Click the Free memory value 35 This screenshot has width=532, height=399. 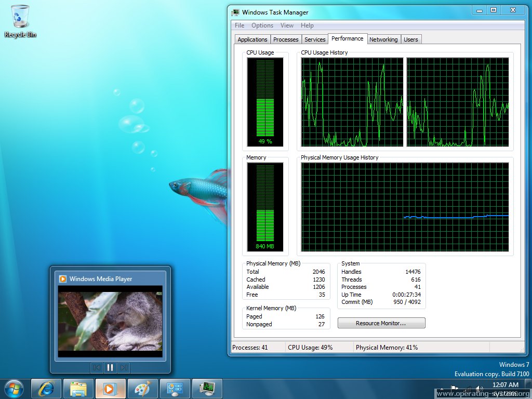322,295
